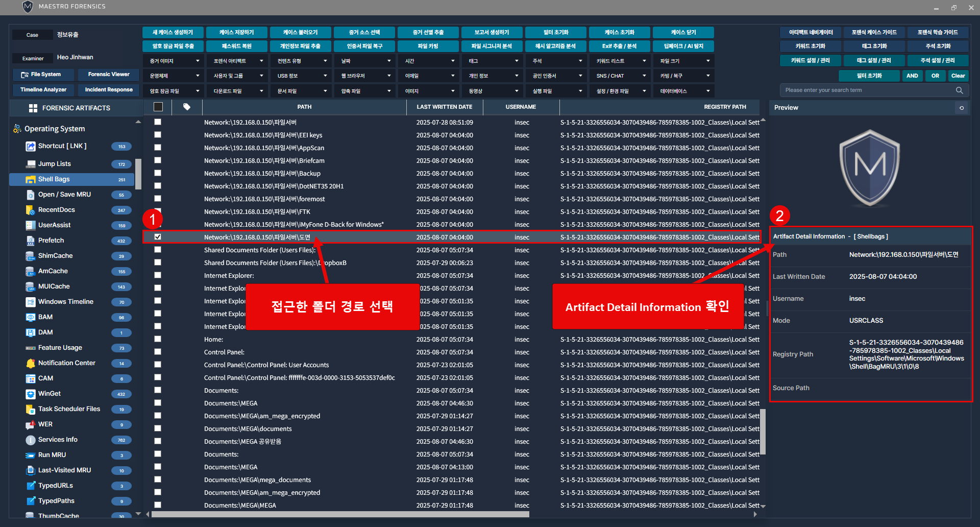Open the Windows Timeline artifact icon
The height and width of the screenshot is (527, 980).
tap(30, 302)
